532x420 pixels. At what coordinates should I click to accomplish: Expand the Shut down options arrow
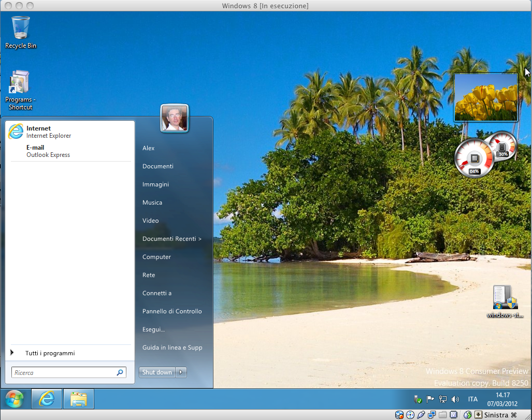[x=181, y=372]
